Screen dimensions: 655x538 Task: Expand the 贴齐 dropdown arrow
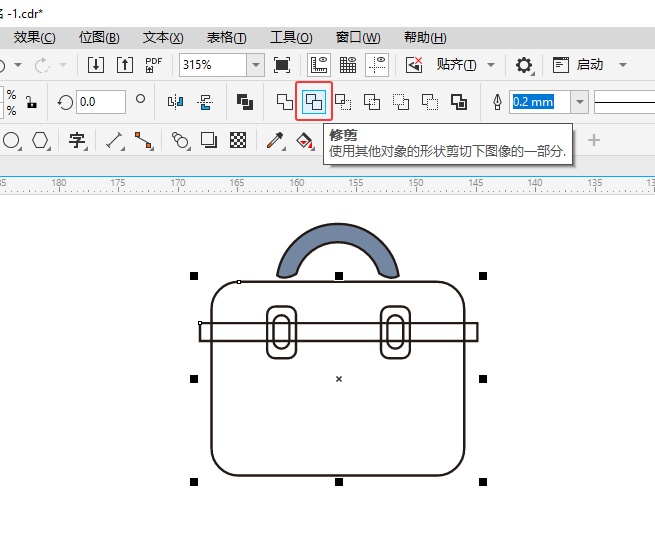pyautogui.click(x=491, y=65)
